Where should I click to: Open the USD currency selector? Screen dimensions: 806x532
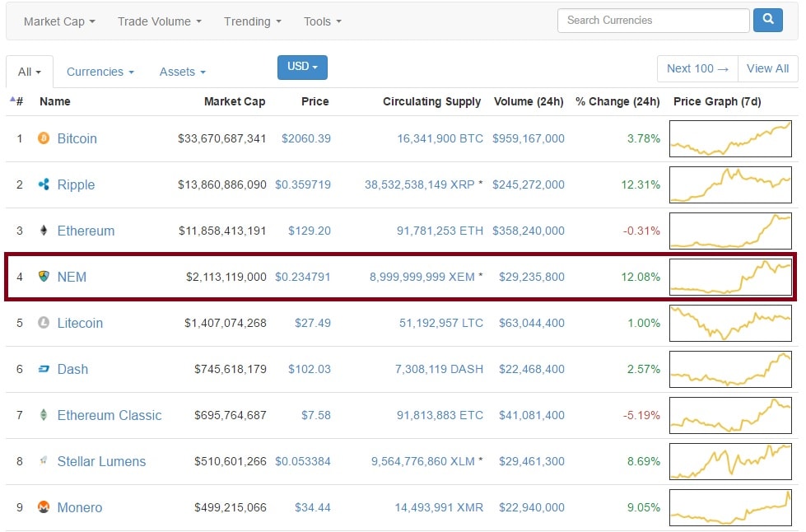[x=302, y=67]
